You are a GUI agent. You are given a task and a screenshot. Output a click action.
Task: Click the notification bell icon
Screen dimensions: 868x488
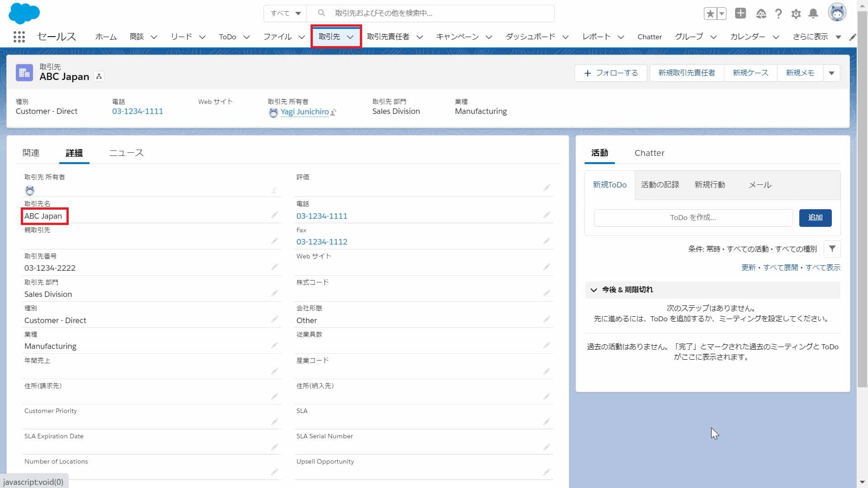click(814, 13)
